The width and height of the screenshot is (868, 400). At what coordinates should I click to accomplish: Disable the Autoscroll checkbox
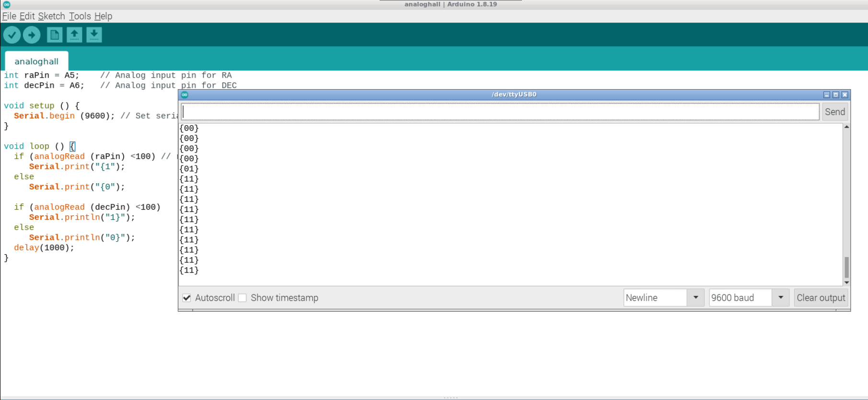click(x=187, y=298)
